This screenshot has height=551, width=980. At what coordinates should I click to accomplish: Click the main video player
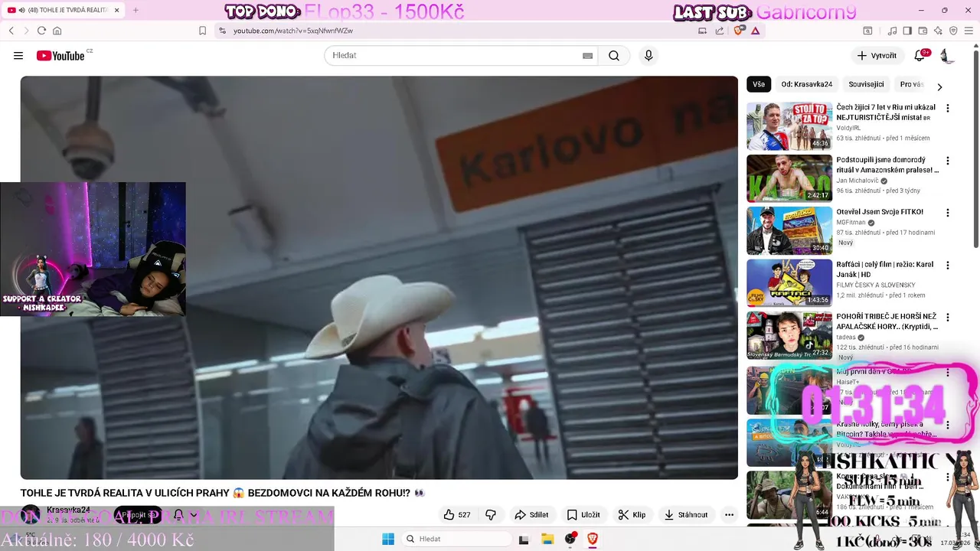[x=379, y=277]
